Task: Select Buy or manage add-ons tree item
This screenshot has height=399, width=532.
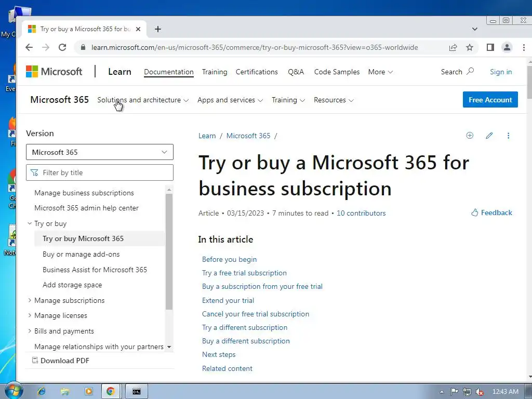Action: [x=81, y=254]
